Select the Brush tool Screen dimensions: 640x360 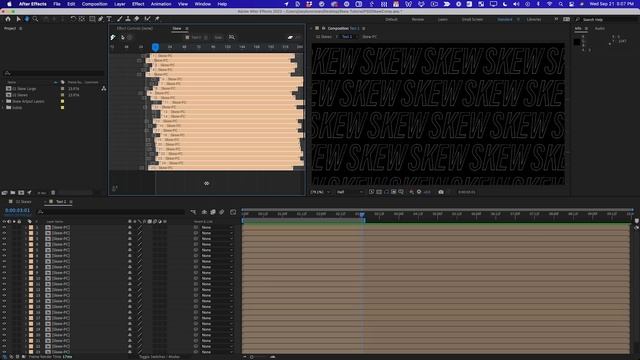[119, 19]
